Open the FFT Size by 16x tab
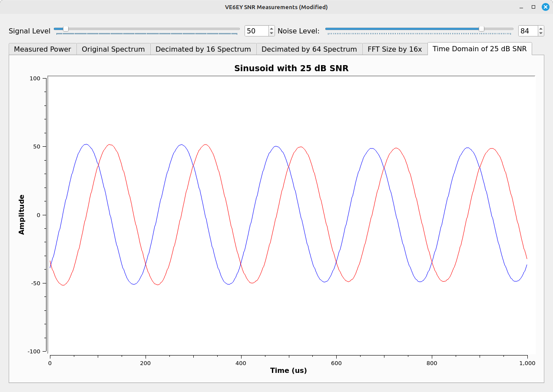Viewport: 553px width, 392px height. (394, 49)
